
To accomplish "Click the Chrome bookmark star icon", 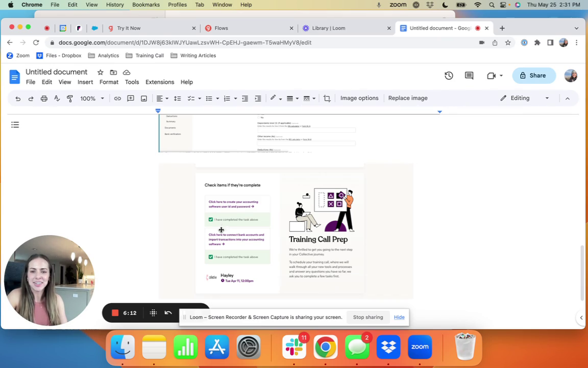I will coord(508,42).
